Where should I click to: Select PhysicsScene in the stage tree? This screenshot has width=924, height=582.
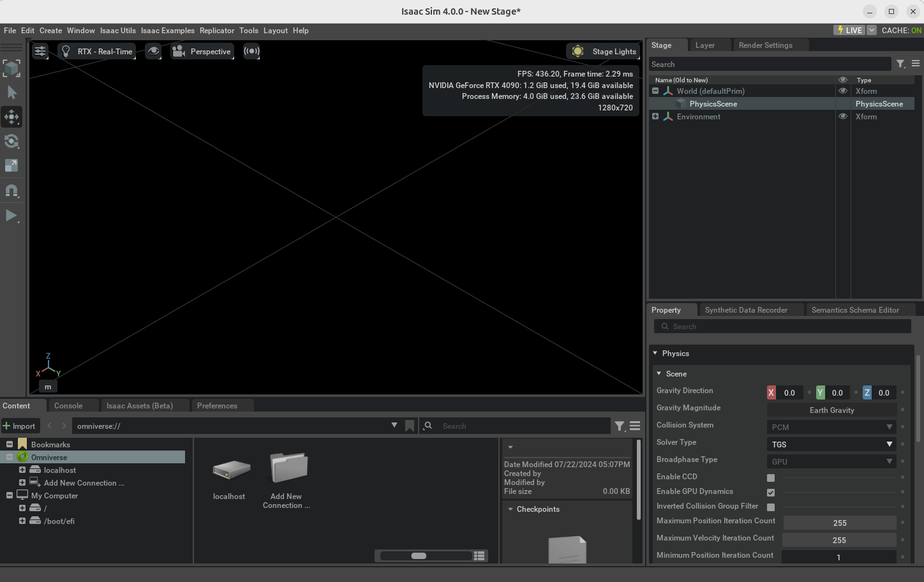[x=713, y=103]
